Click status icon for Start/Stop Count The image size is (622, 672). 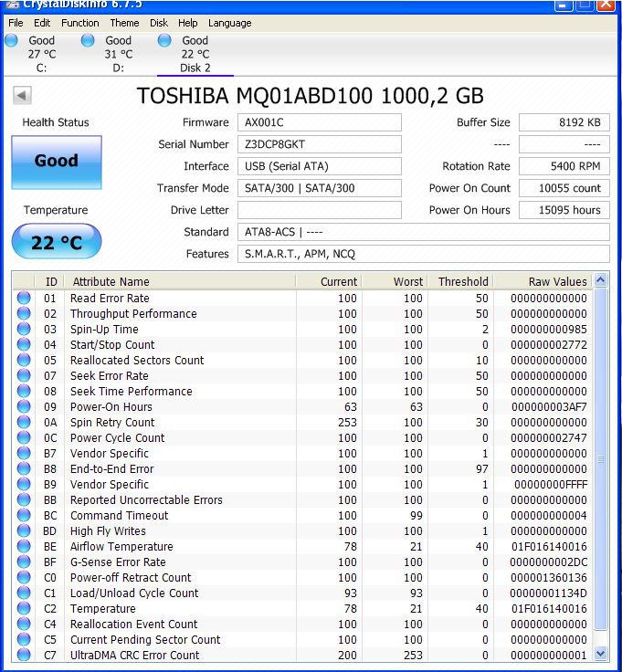point(24,344)
